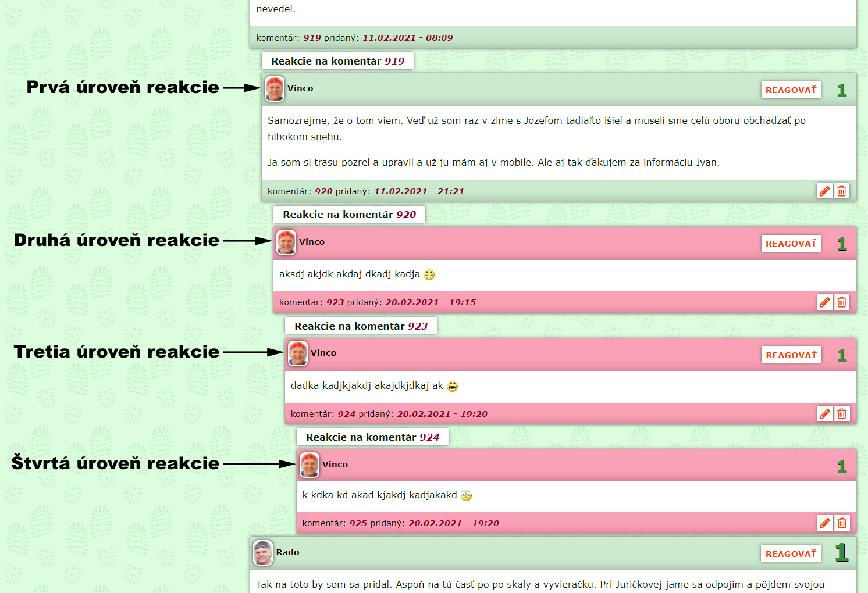Click REAGOVAŤ on comment 923 header
Viewport: 868px width, 593px height.
pyautogui.click(x=791, y=244)
